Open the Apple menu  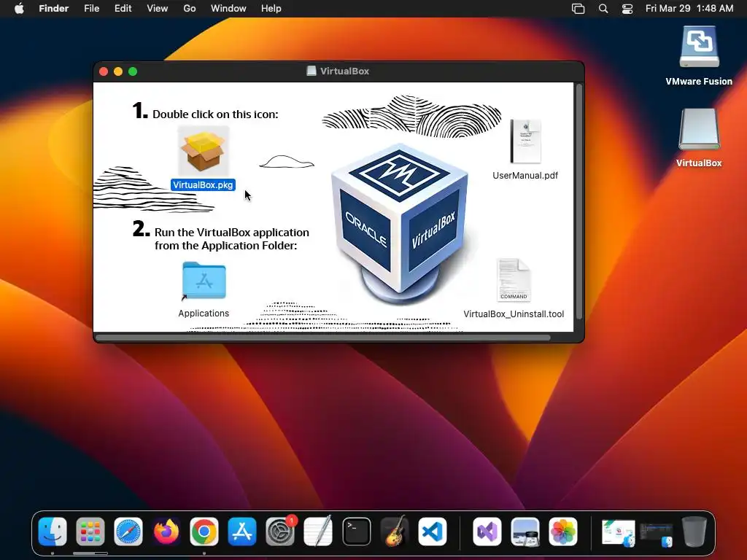click(x=19, y=9)
